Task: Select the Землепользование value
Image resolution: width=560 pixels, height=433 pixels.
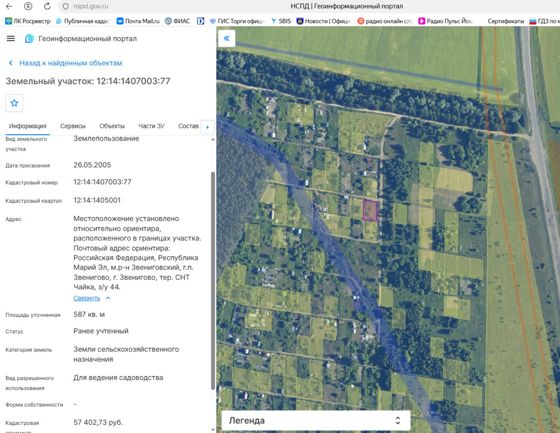Action: (106, 139)
